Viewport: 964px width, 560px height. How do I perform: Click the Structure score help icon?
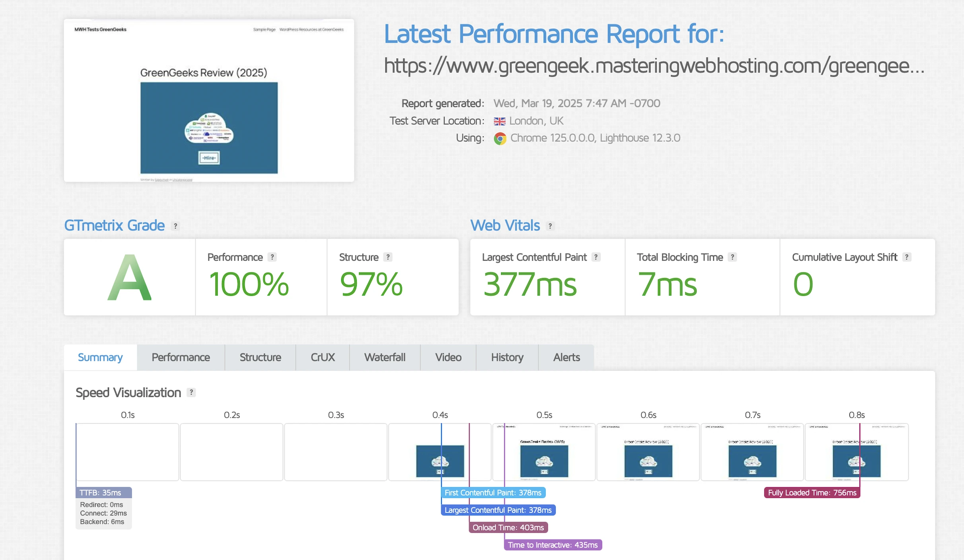[x=388, y=257]
